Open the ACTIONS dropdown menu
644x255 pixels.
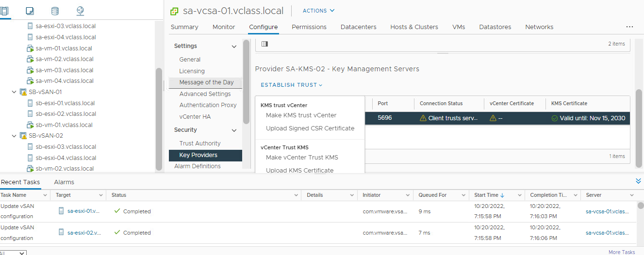(x=318, y=11)
